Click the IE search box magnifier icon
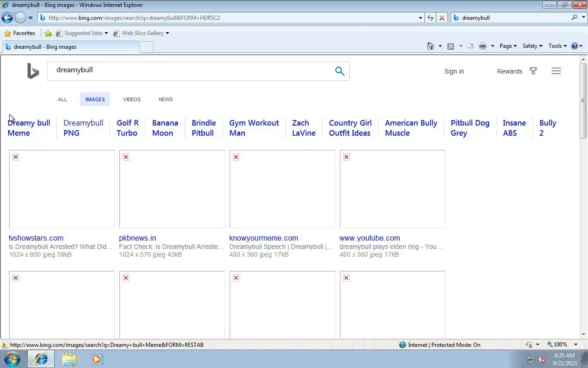This screenshot has height=368, width=588. tap(575, 17)
